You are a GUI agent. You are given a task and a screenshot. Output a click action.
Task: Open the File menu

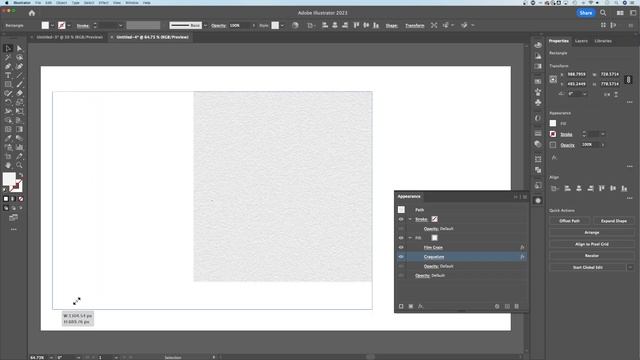(38, 2)
